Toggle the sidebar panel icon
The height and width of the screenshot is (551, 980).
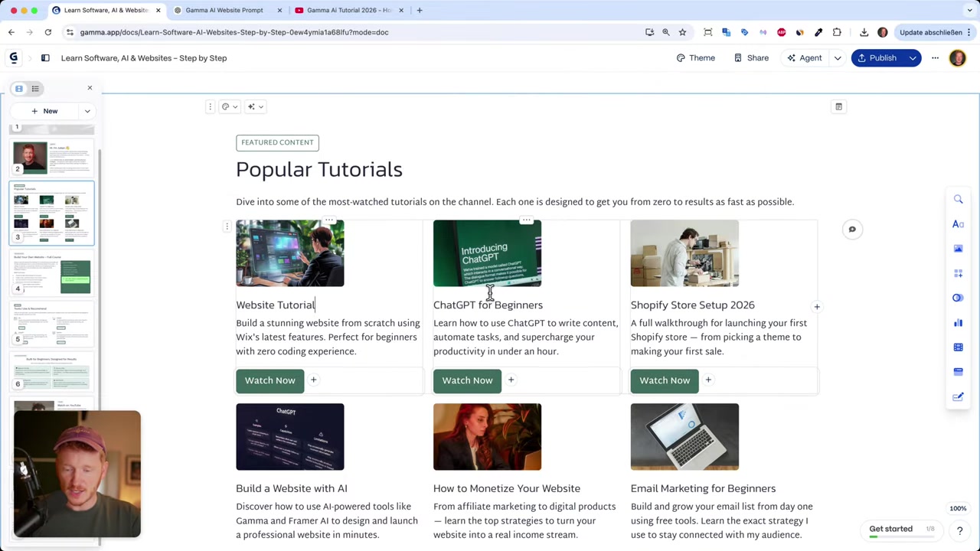pyautogui.click(x=45, y=57)
